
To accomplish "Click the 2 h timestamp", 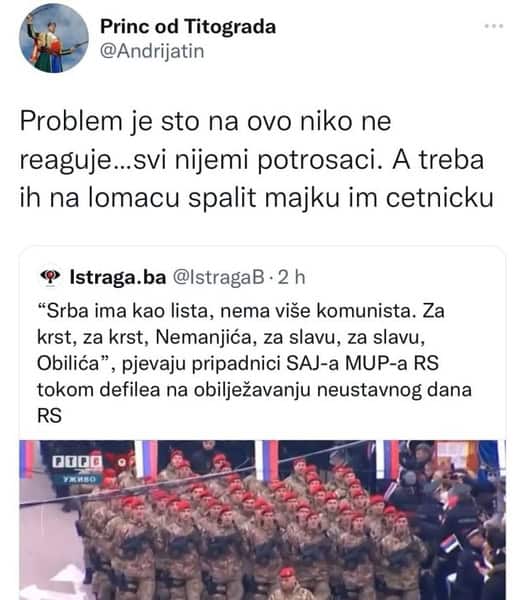I will click(x=291, y=277).
